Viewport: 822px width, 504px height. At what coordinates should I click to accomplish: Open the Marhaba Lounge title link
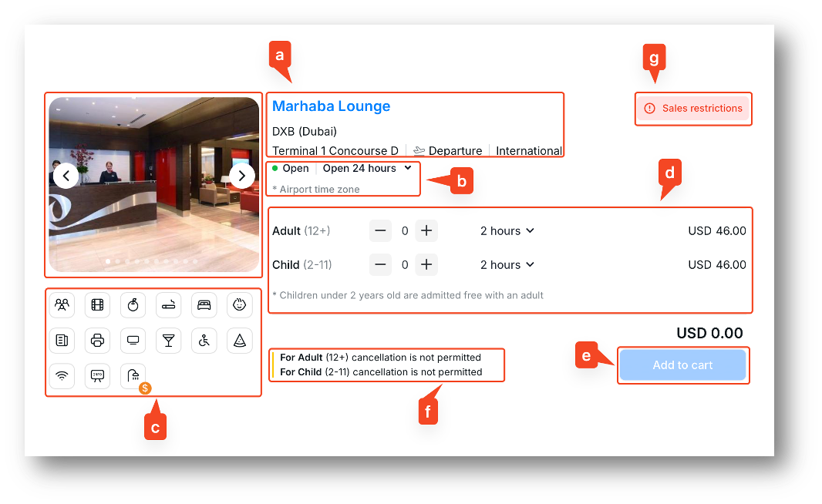pos(331,106)
